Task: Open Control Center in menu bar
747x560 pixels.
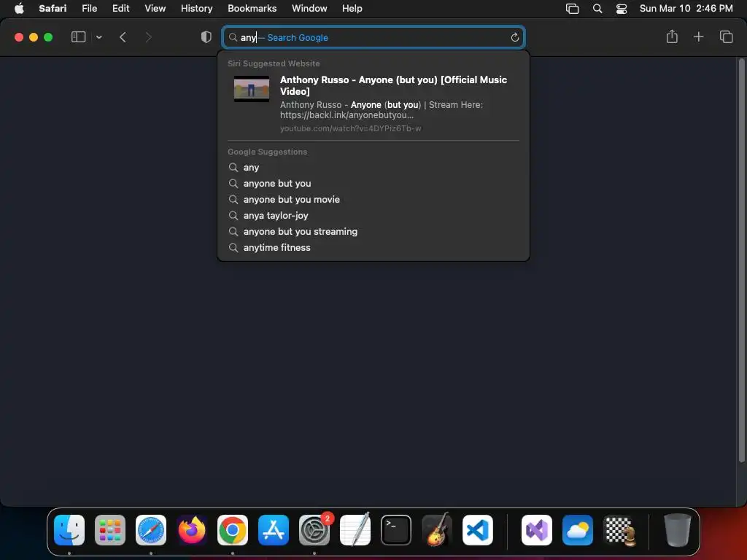Action: click(x=622, y=9)
